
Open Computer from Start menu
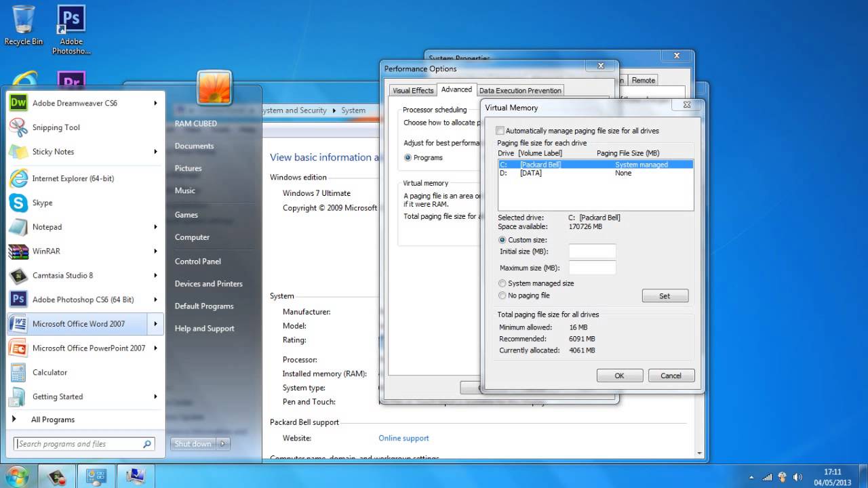[x=192, y=237]
